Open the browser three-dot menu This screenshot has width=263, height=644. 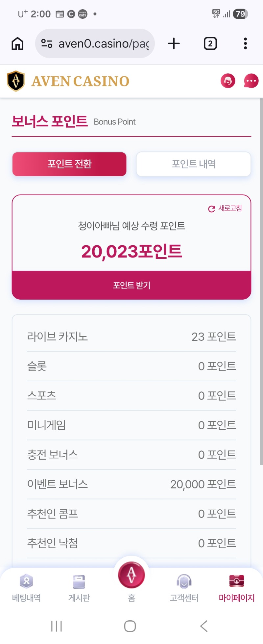[x=245, y=43]
